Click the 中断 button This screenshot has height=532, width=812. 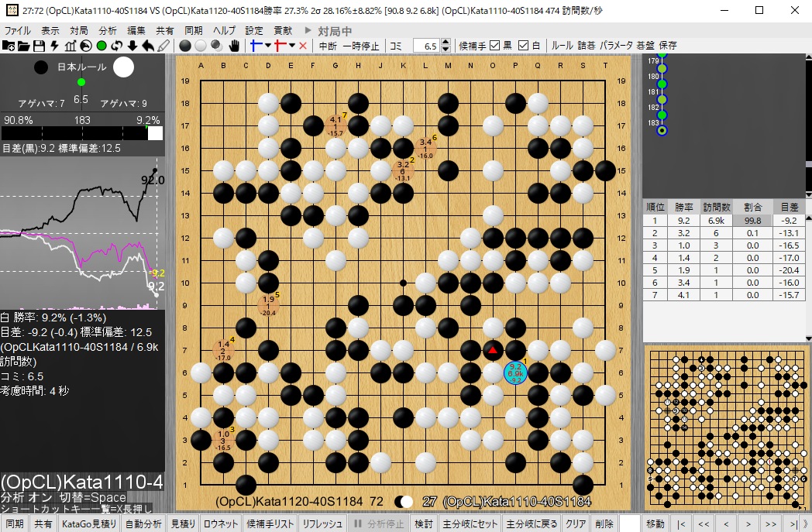[x=328, y=46]
